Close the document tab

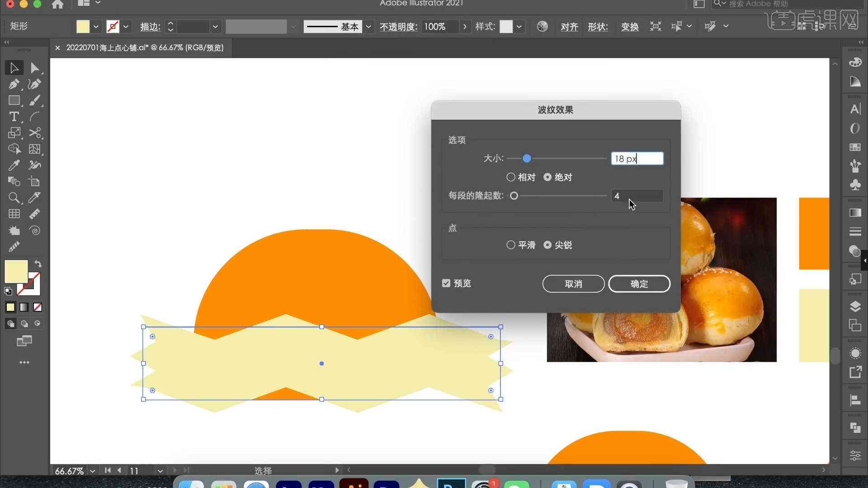[x=57, y=47]
